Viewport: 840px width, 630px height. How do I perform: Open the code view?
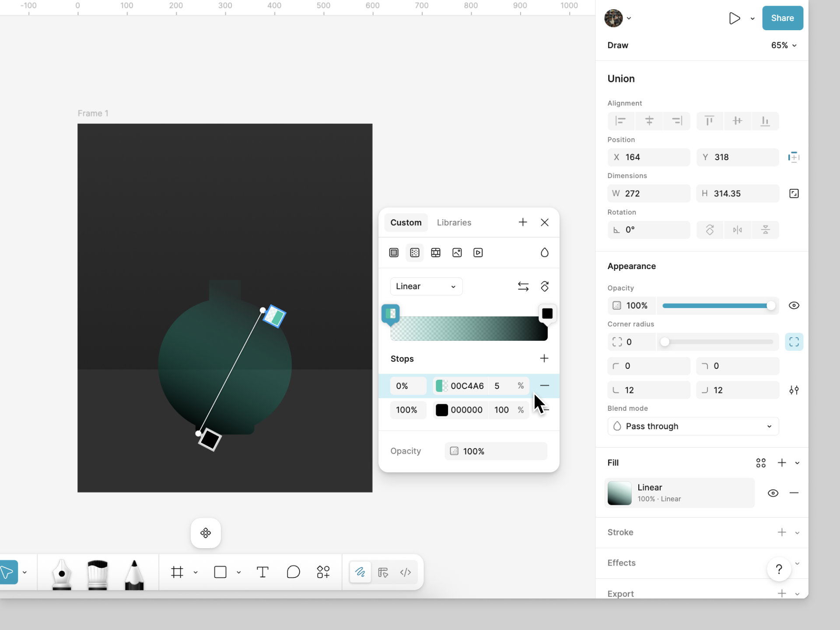point(405,572)
